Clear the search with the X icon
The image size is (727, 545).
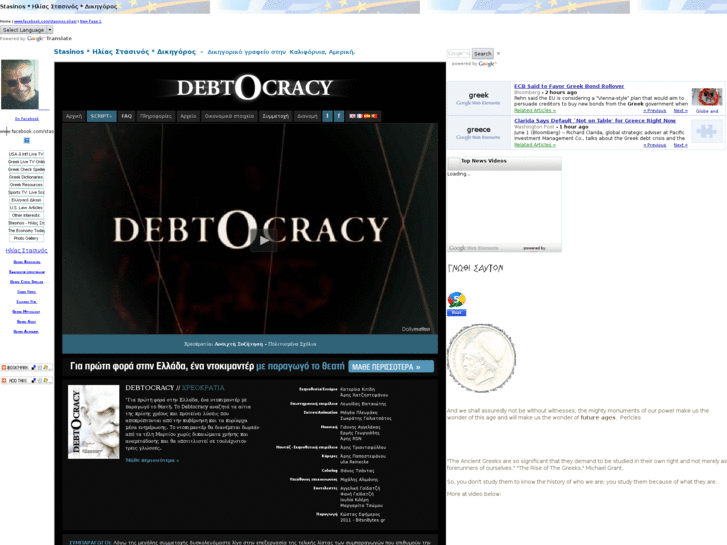click(498, 53)
